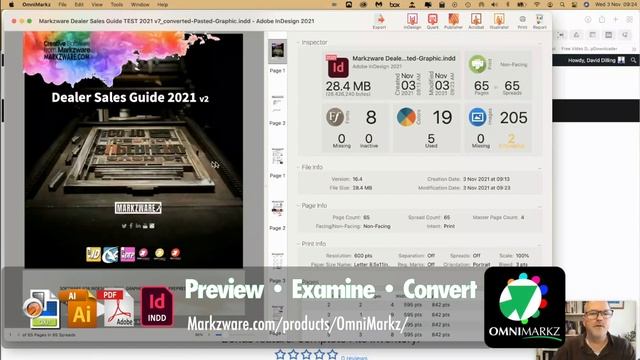The image size is (640, 360).
Task: Click the Resolution value '600 pts'
Action: (363, 256)
